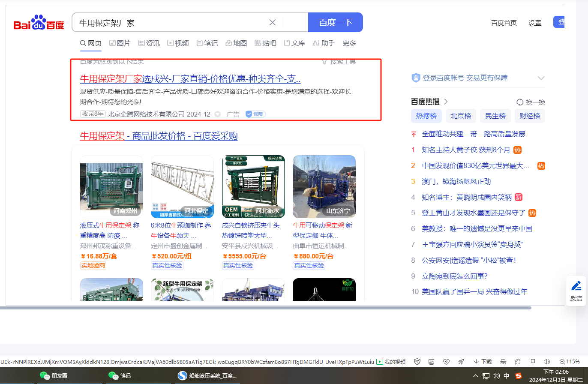Screen dimensions: 588x384
Task: Expand the 登录百度帐号 panel chevron
Action: click(x=541, y=78)
